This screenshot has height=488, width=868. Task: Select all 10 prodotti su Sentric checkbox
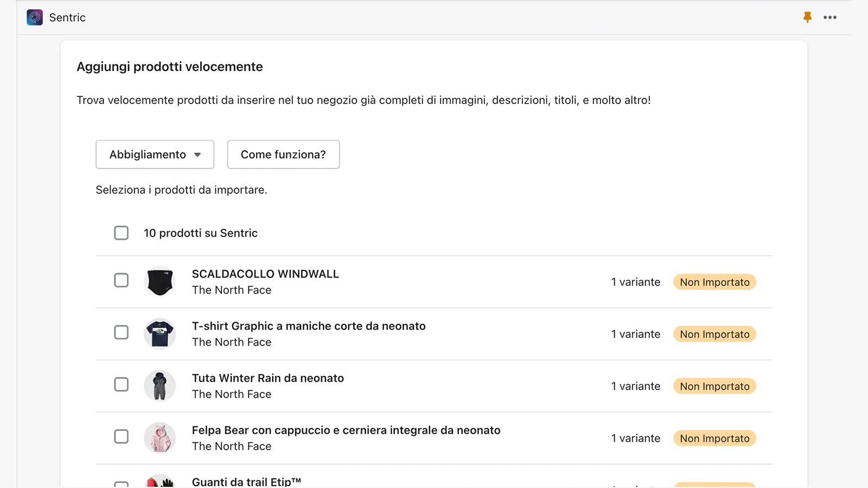point(122,233)
